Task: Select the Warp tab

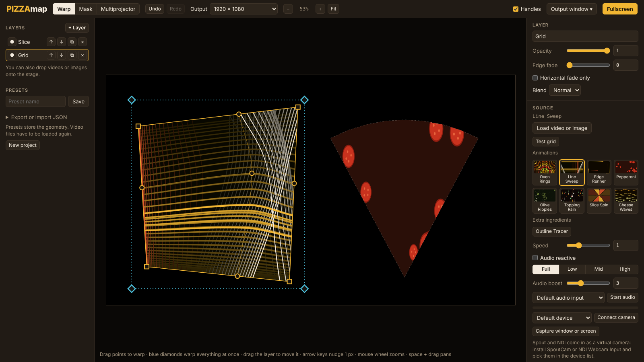Action: [64, 9]
